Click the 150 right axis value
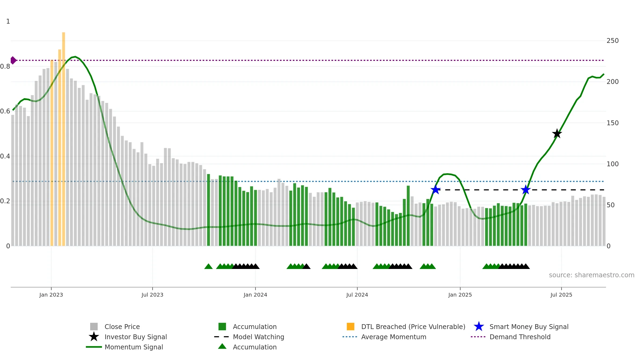 coord(613,123)
